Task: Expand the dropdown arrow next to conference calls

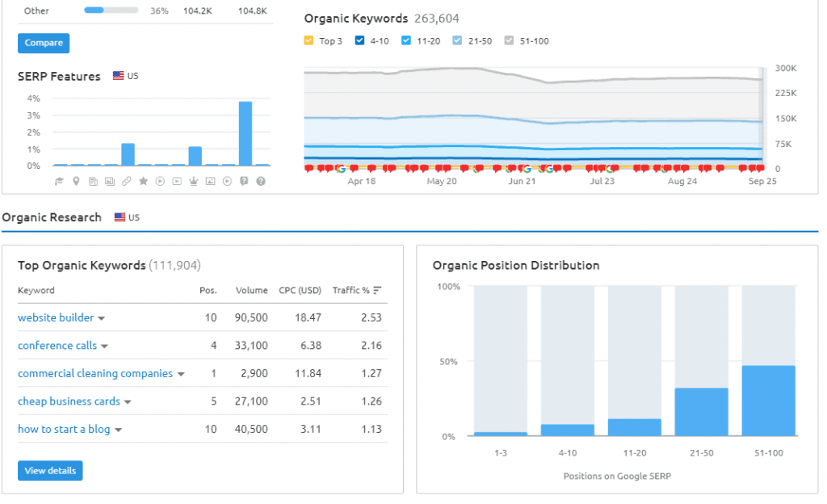Action: coord(104,346)
